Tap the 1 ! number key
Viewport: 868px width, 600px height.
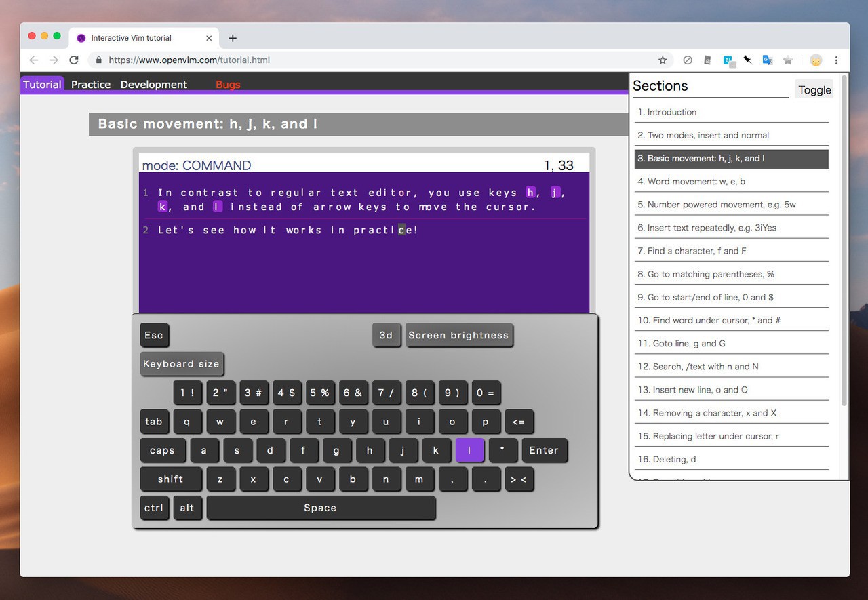point(187,393)
